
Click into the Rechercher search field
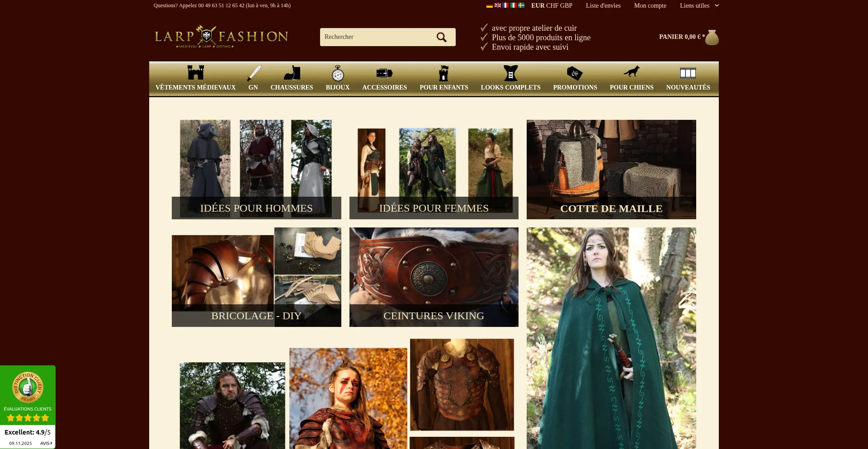click(375, 37)
